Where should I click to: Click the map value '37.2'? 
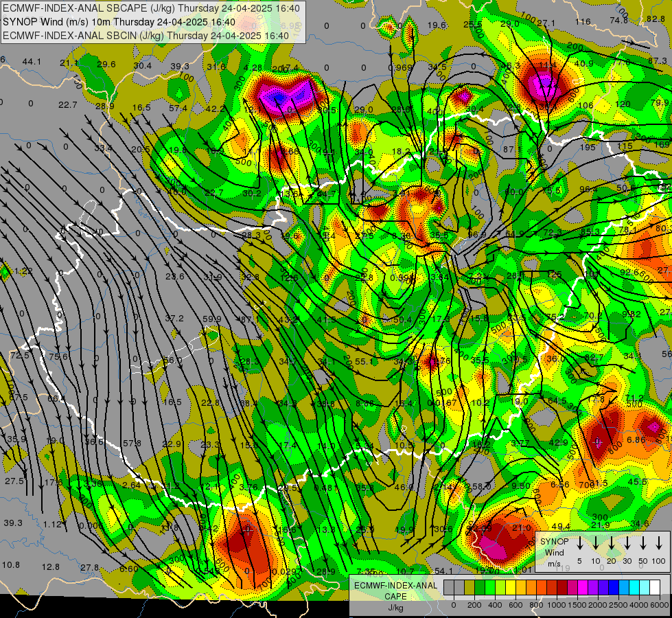pyautogui.click(x=174, y=318)
